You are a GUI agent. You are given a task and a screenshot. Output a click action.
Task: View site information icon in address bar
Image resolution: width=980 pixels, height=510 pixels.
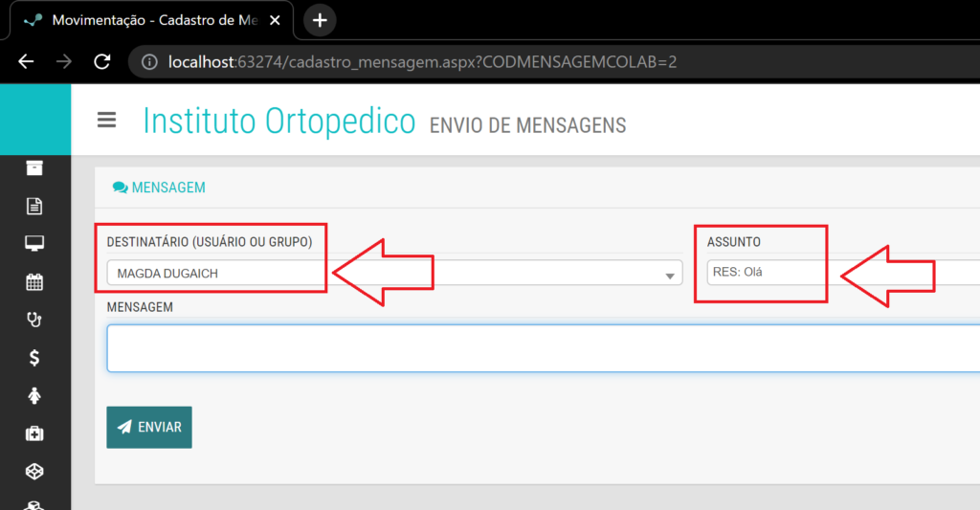tap(149, 62)
